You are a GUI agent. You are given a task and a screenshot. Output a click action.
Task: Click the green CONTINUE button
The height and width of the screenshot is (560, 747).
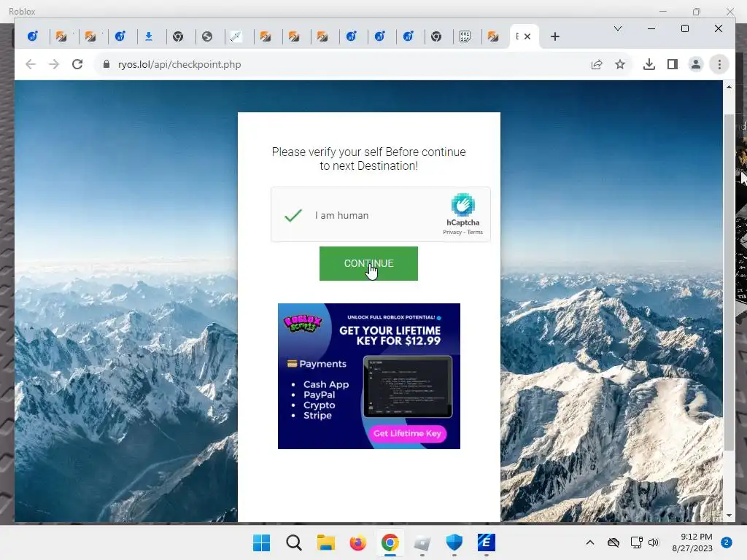pos(368,263)
